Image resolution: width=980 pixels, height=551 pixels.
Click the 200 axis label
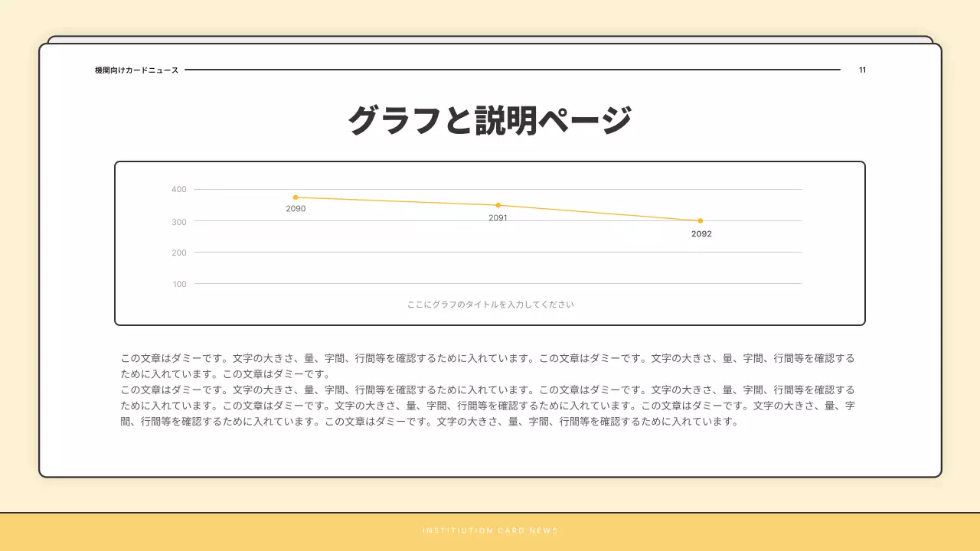(x=178, y=251)
